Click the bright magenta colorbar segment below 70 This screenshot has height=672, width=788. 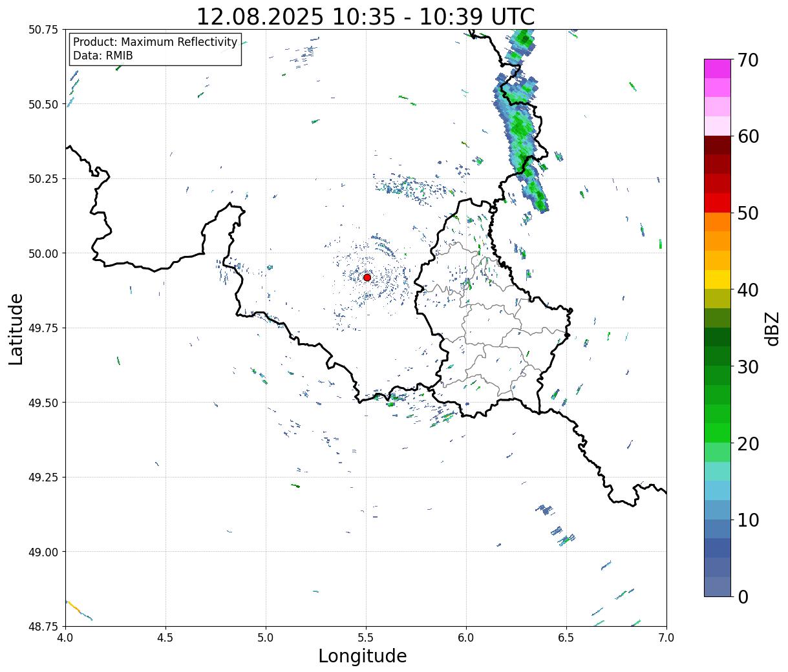click(x=718, y=68)
